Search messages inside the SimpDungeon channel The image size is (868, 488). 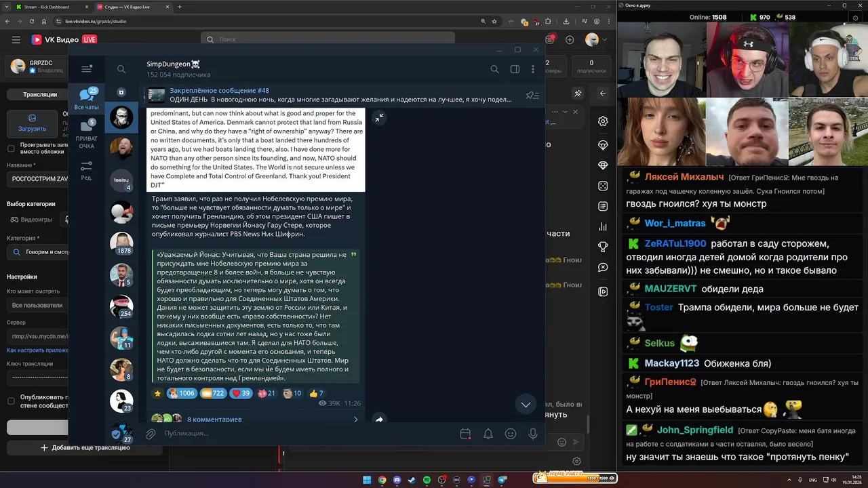click(x=495, y=69)
